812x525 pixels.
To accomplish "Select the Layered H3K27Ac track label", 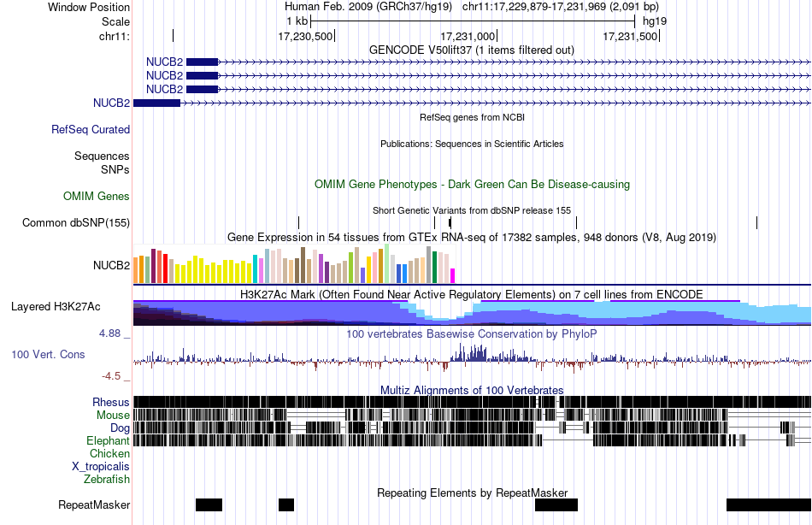I will pos(56,307).
